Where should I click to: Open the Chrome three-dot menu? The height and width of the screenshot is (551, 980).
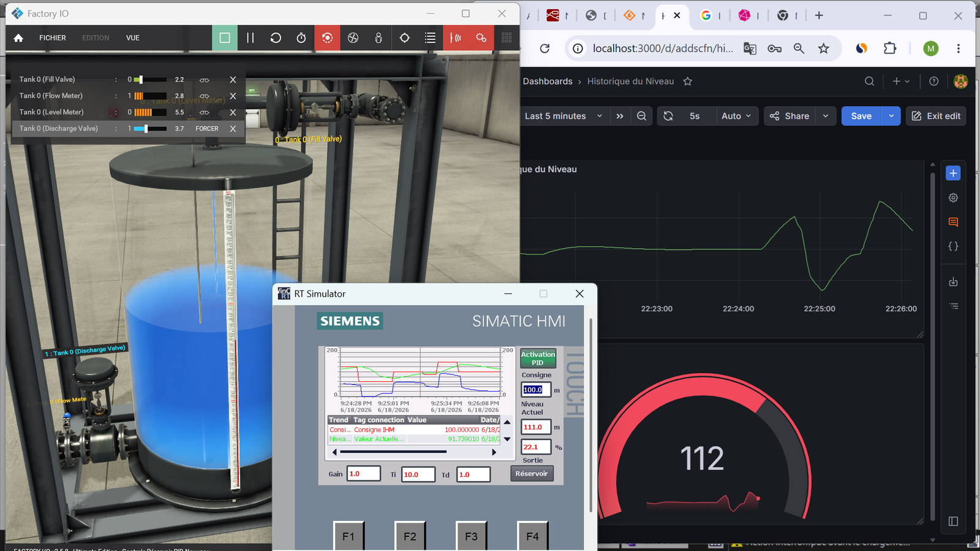[959, 48]
